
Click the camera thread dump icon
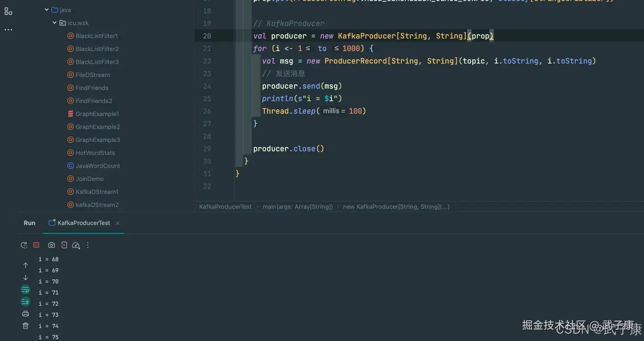(x=52, y=245)
